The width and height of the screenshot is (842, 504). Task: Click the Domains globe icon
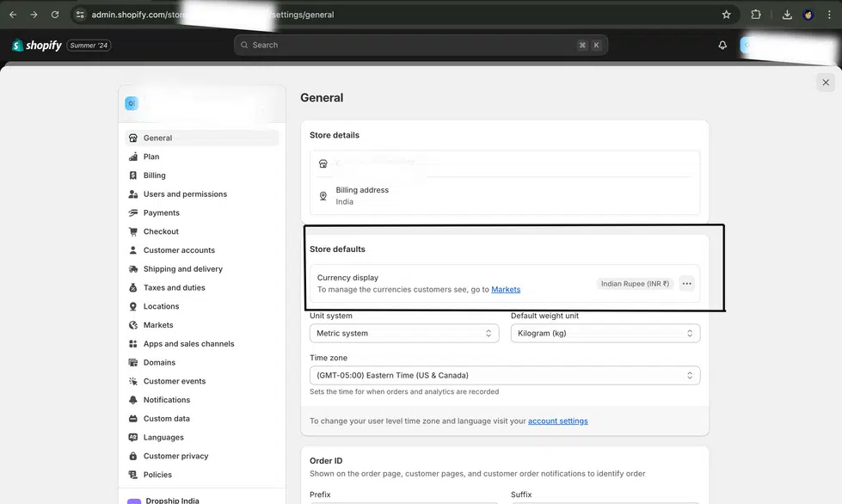[133, 362]
